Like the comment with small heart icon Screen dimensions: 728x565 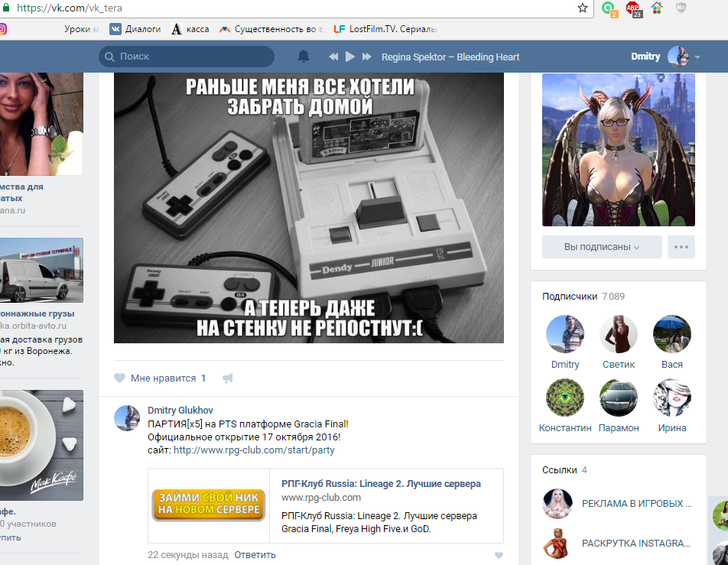(x=499, y=555)
